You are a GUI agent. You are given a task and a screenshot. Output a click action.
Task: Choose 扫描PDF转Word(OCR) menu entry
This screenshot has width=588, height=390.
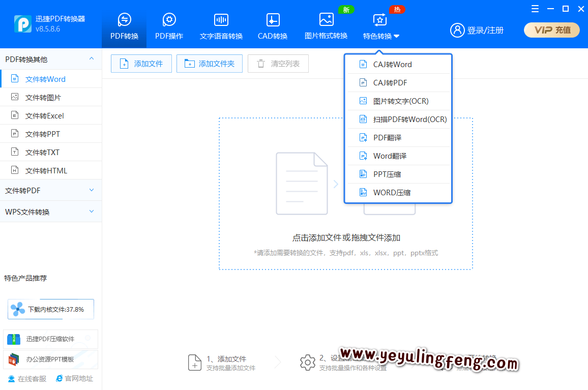point(398,119)
